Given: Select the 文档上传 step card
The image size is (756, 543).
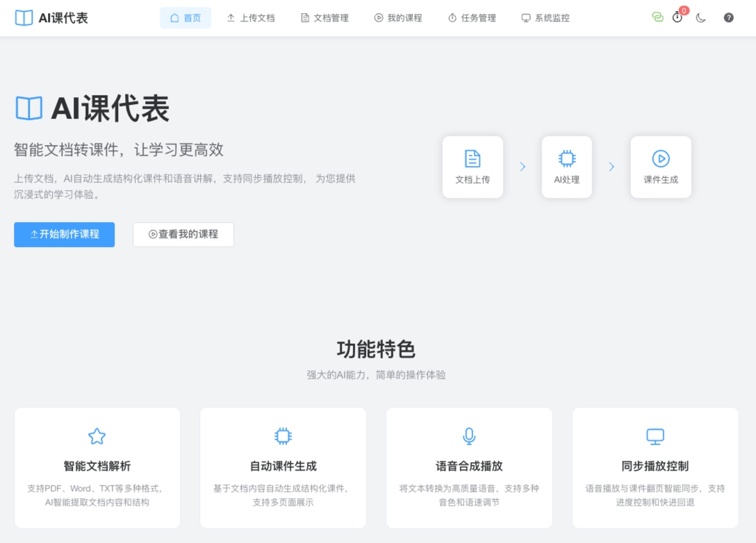Looking at the screenshot, I should pyautogui.click(x=472, y=167).
